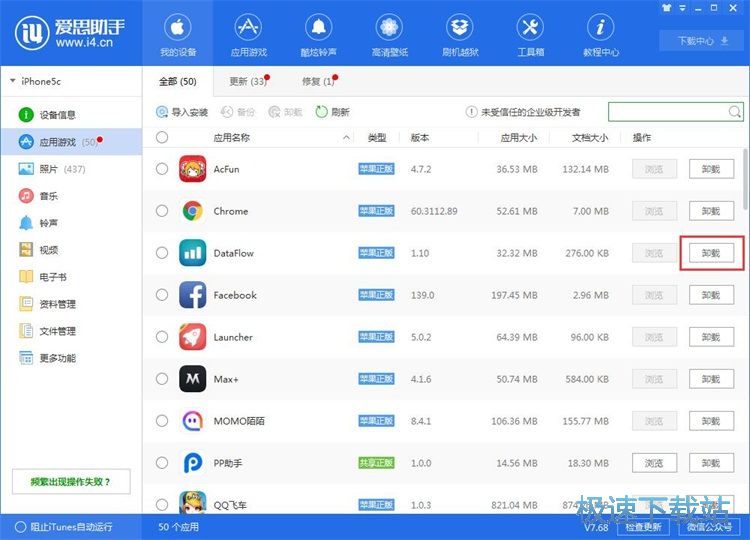Select 视频 in the sidebar
750x540 pixels.
[72, 250]
